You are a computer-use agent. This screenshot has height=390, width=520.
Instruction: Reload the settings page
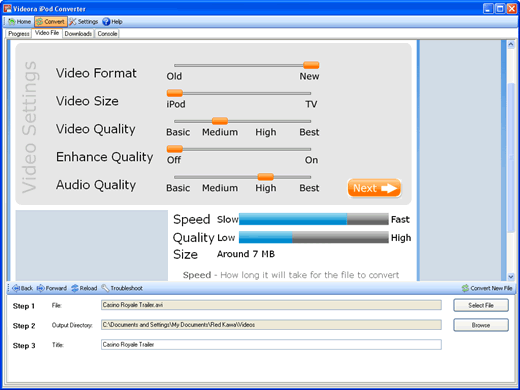pyautogui.click(x=84, y=288)
